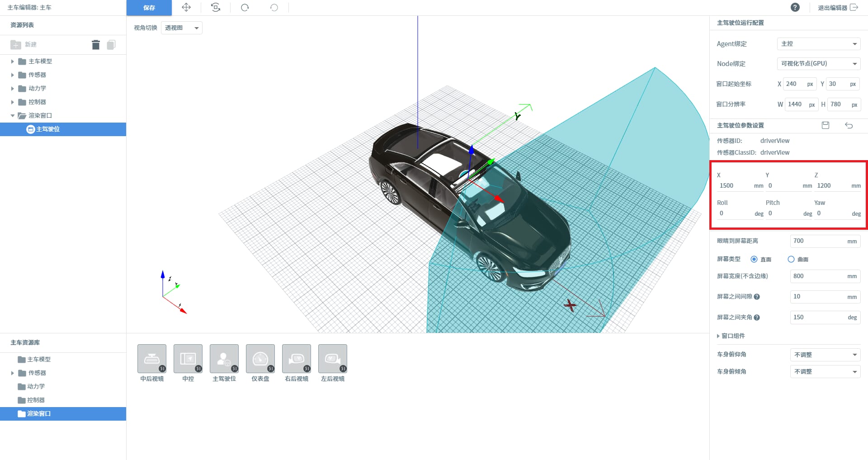Select the move/translate tool in the toolbar
Image resolution: width=868 pixels, height=460 pixels.
coord(186,7)
